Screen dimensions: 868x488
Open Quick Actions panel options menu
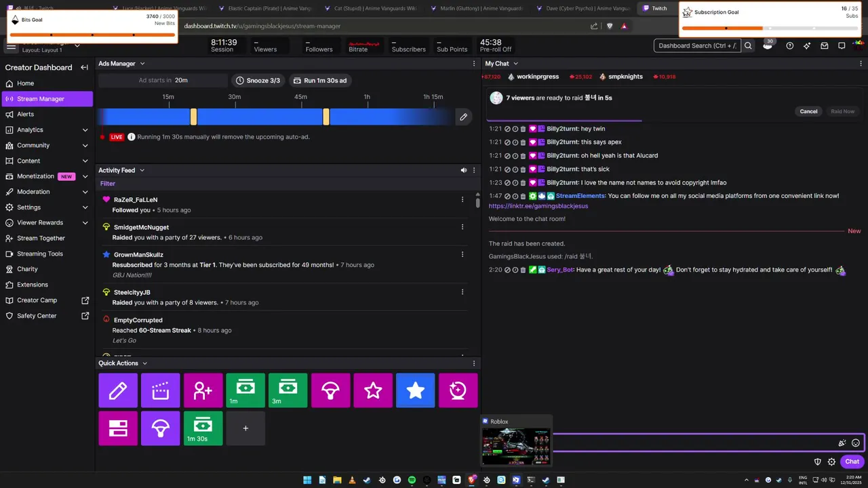click(x=474, y=363)
